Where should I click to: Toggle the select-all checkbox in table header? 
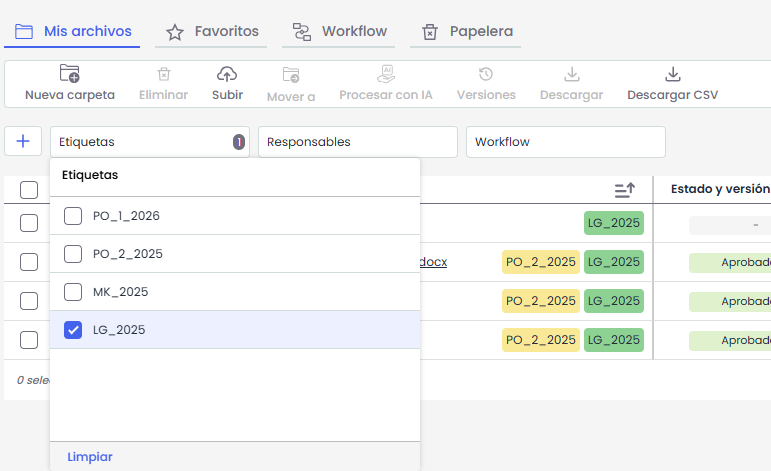[29, 190]
